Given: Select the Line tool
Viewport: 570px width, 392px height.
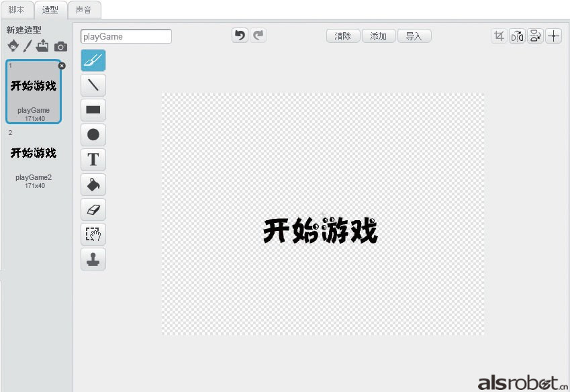Looking at the screenshot, I should pos(93,85).
